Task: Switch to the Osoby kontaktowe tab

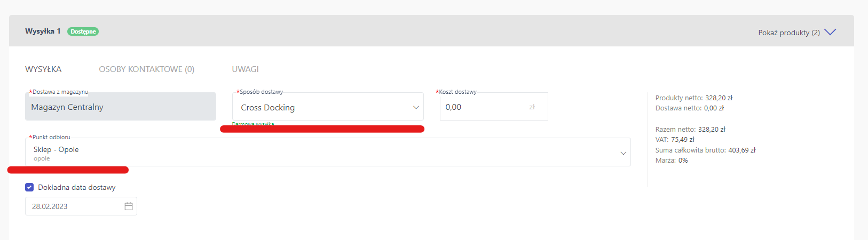Action: coord(146,69)
